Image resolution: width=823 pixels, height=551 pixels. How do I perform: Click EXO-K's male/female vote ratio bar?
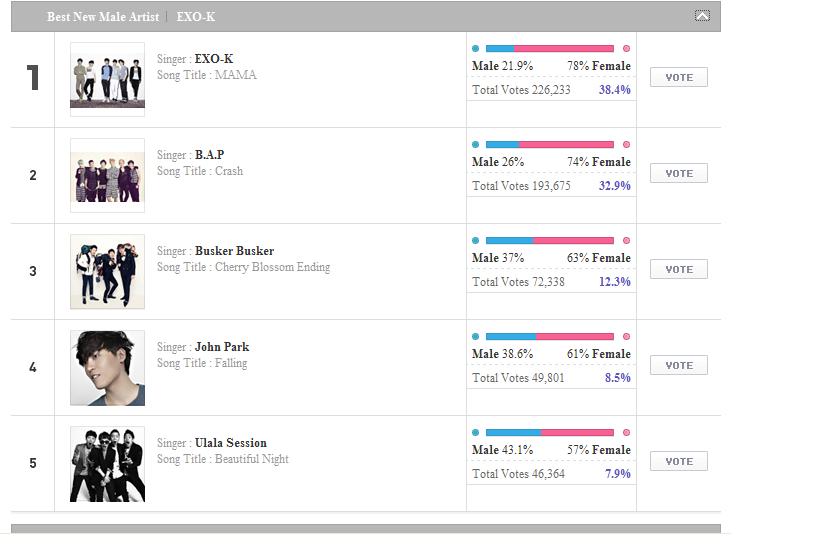[x=550, y=49]
